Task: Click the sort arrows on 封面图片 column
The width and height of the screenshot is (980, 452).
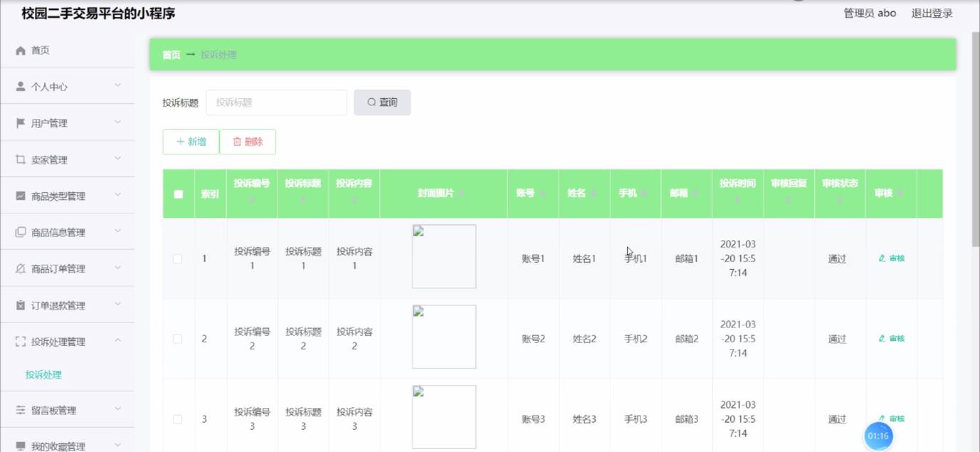Action: 460,194
